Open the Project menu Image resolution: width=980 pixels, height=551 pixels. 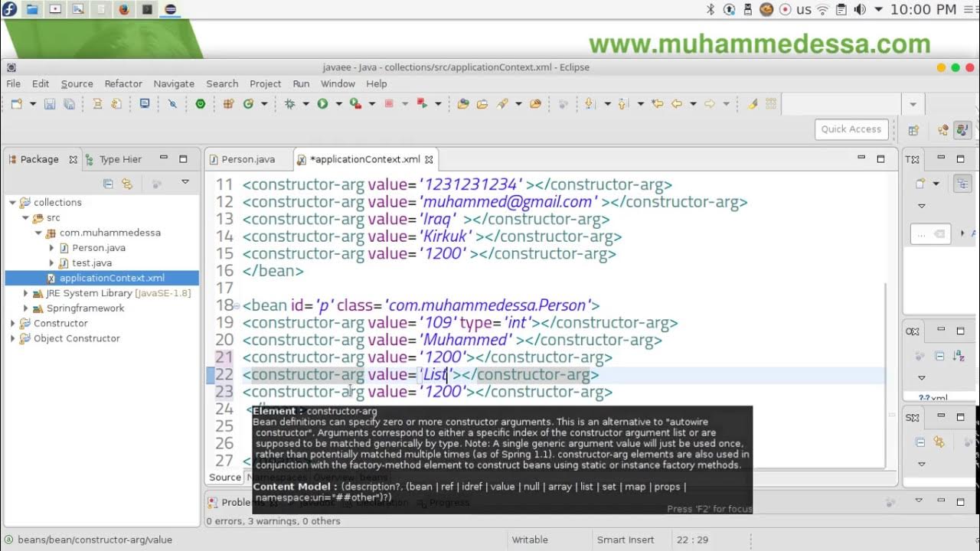[266, 83]
